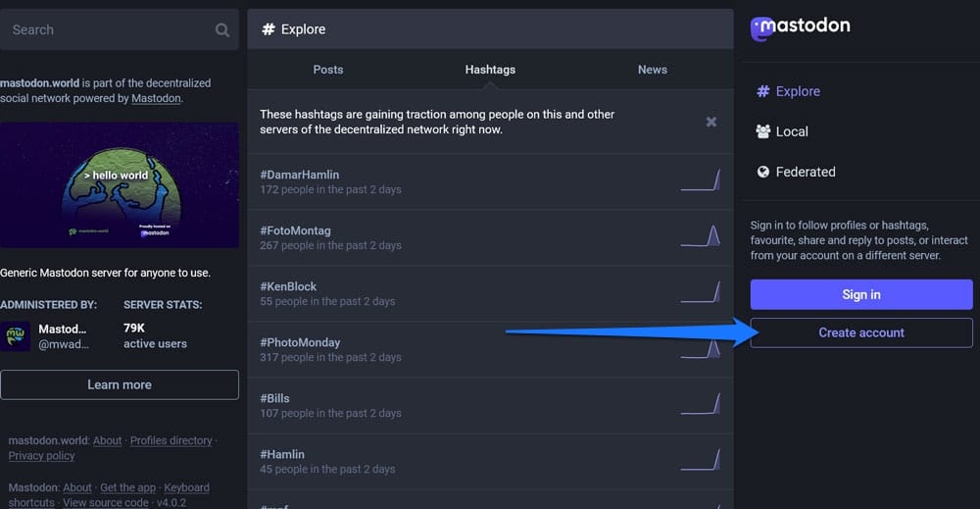This screenshot has width=980, height=509.
Task: Open the Federated timeline
Action: [x=805, y=172]
